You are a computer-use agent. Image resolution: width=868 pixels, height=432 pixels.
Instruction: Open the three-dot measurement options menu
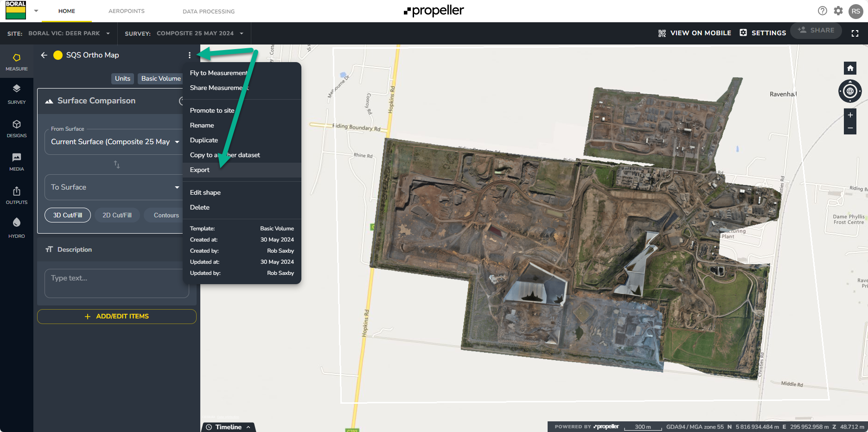coord(190,55)
